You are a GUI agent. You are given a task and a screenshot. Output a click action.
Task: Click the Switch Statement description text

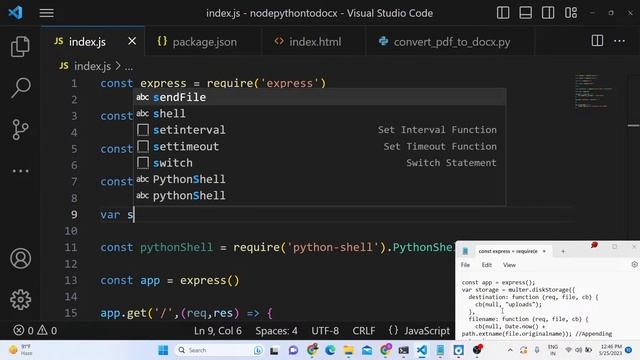click(x=451, y=162)
